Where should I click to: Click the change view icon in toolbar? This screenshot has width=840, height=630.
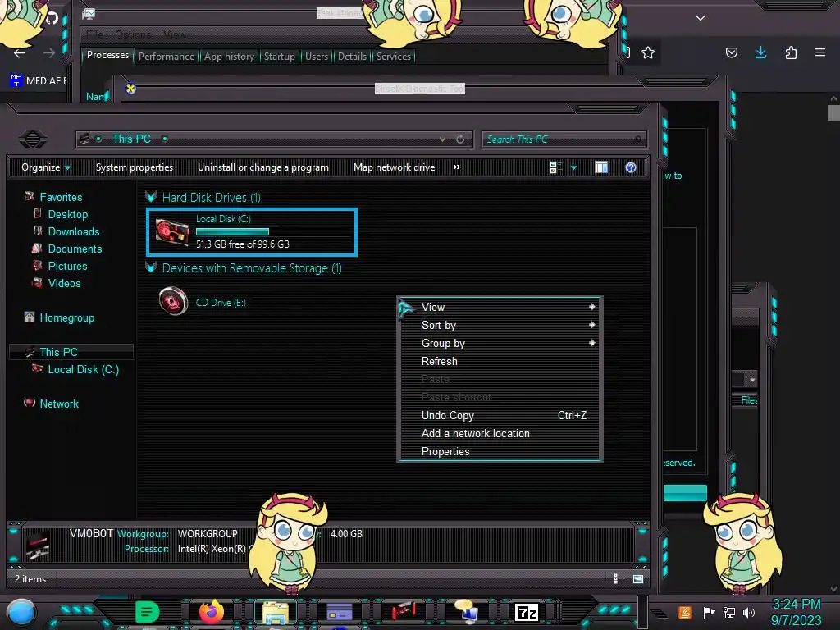[x=555, y=167]
